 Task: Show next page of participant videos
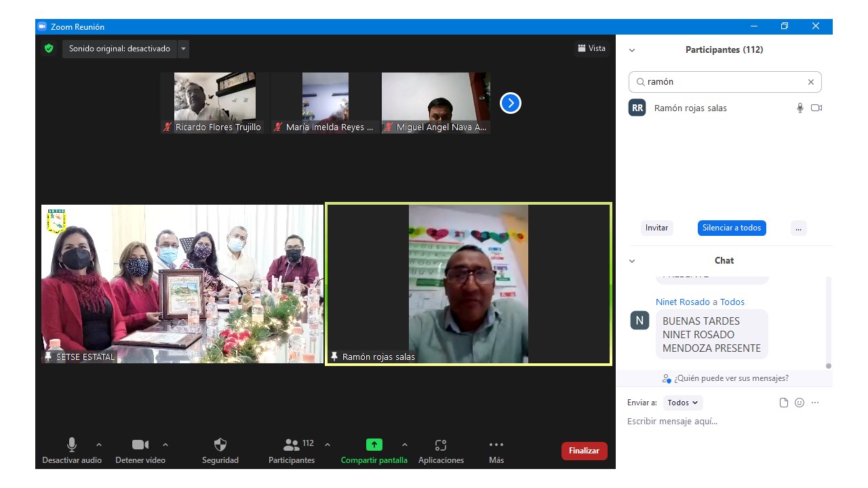tap(511, 103)
